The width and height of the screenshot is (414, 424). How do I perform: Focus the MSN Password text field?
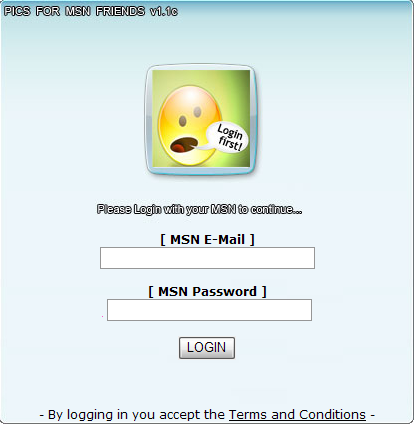point(209,310)
